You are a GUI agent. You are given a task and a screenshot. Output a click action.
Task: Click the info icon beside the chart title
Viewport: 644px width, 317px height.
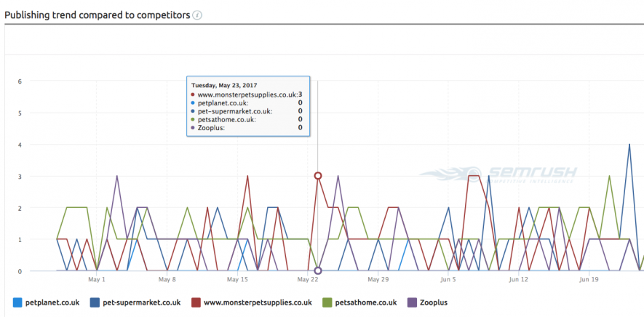pyautogui.click(x=197, y=15)
